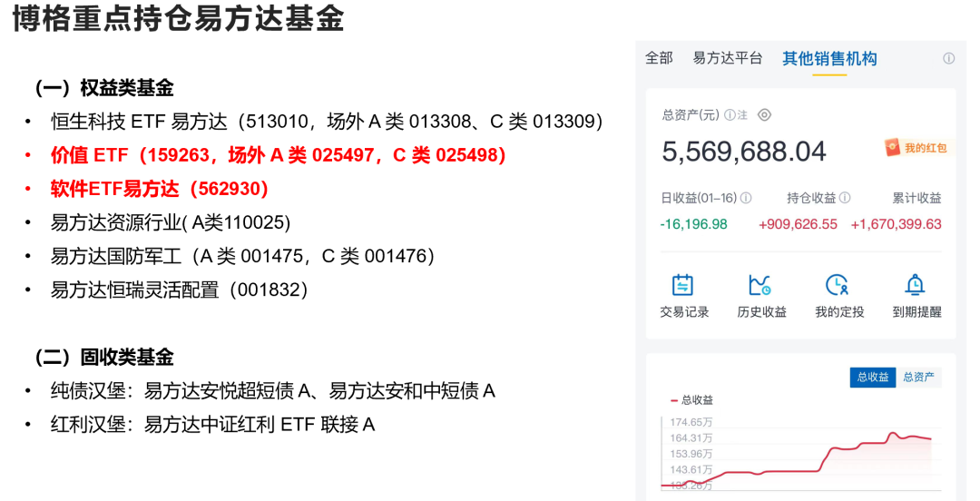Click the red profit curve peak
Viewport: 980px width, 501px height.
893,434
